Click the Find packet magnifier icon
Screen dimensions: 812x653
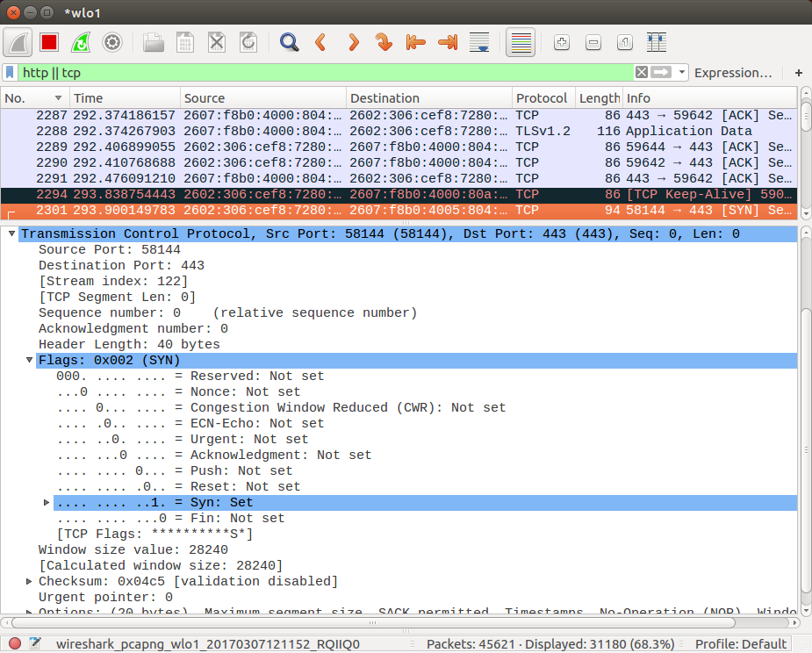(x=289, y=42)
